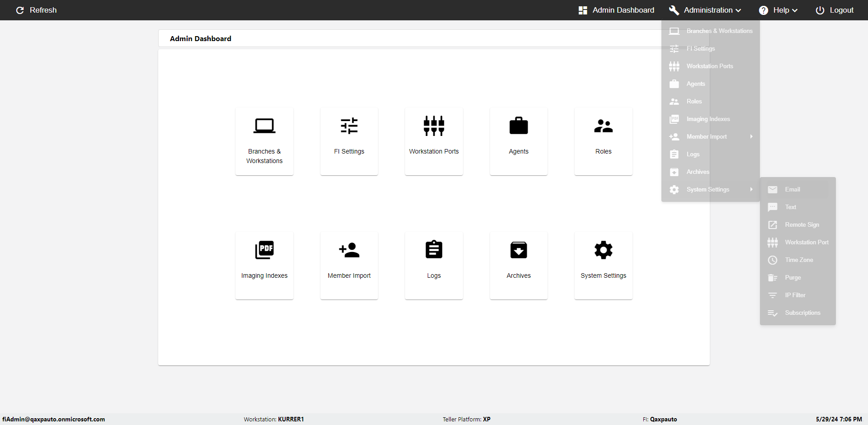Click the Teller Platform XP status text
The height and width of the screenshot is (425, 868).
pyautogui.click(x=467, y=419)
